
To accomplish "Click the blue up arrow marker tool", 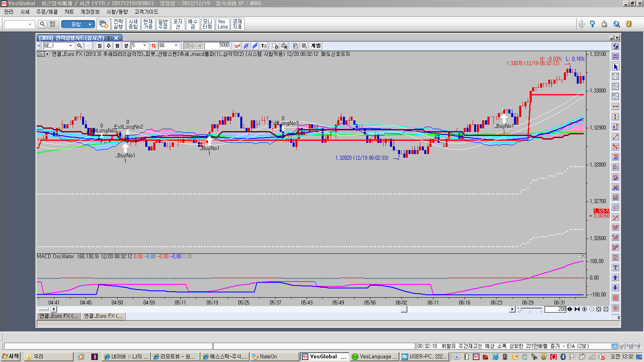I will coord(615,278).
